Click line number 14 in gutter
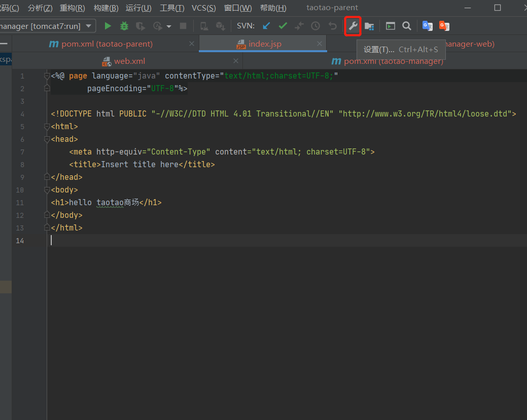This screenshot has height=420, width=527. (20, 241)
